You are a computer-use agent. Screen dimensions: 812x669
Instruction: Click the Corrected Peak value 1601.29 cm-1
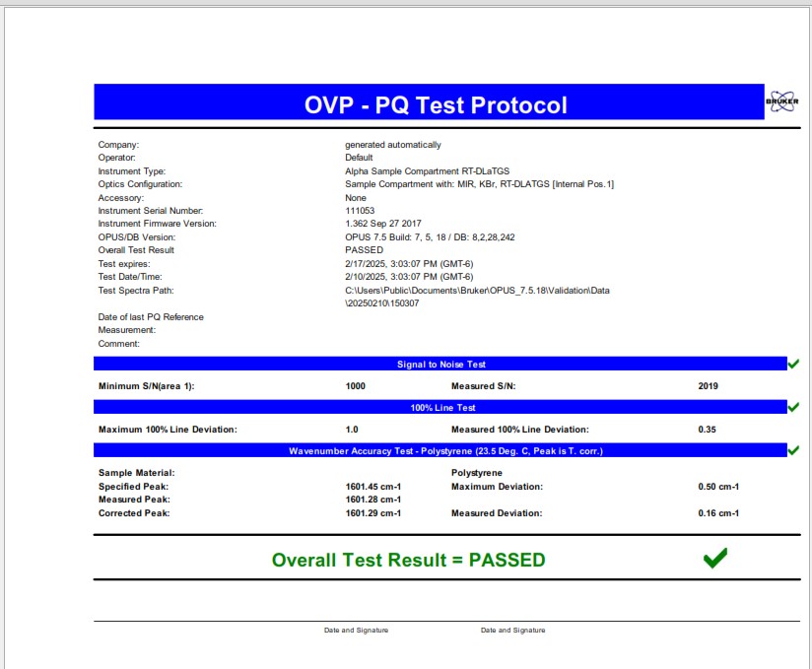click(372, 513)
